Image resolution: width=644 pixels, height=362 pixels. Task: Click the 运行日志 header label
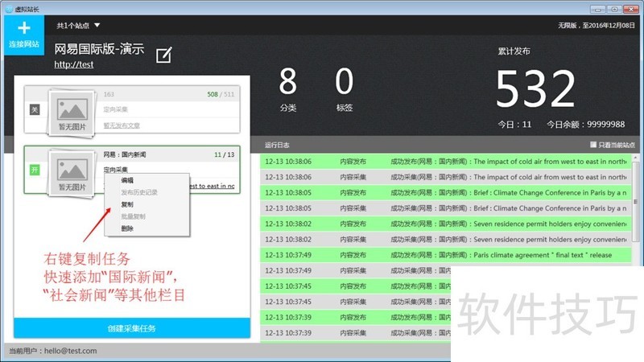pyautogui.click(x=277, y=145)
